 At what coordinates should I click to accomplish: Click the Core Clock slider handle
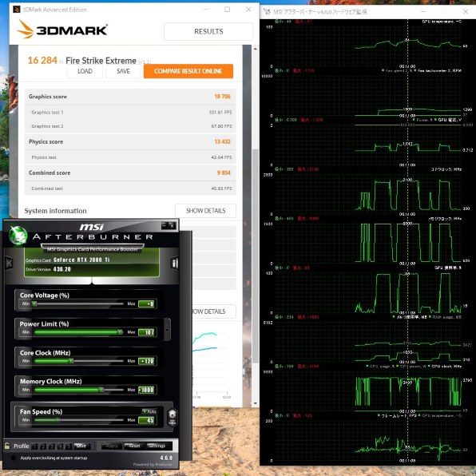click(71, 361)
